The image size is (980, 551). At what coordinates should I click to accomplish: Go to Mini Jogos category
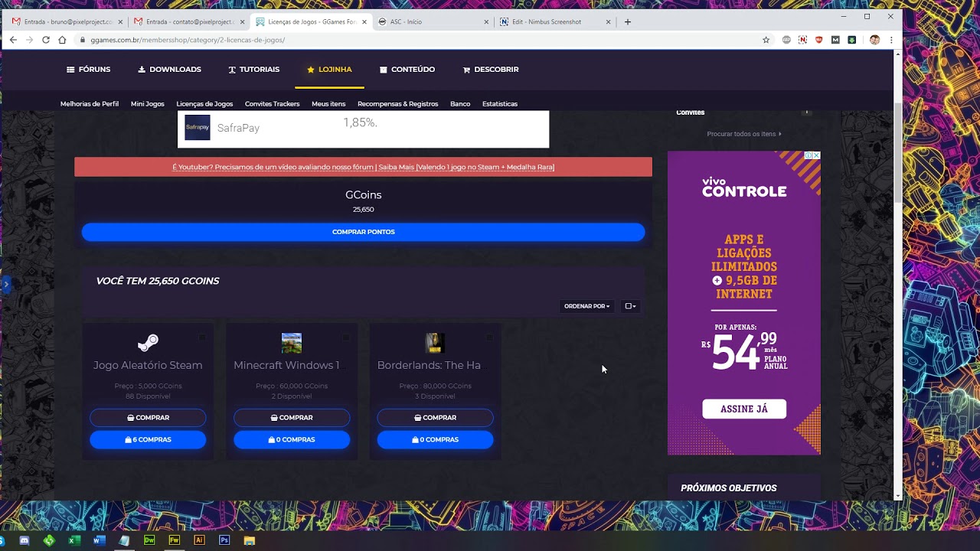point(148,104)
